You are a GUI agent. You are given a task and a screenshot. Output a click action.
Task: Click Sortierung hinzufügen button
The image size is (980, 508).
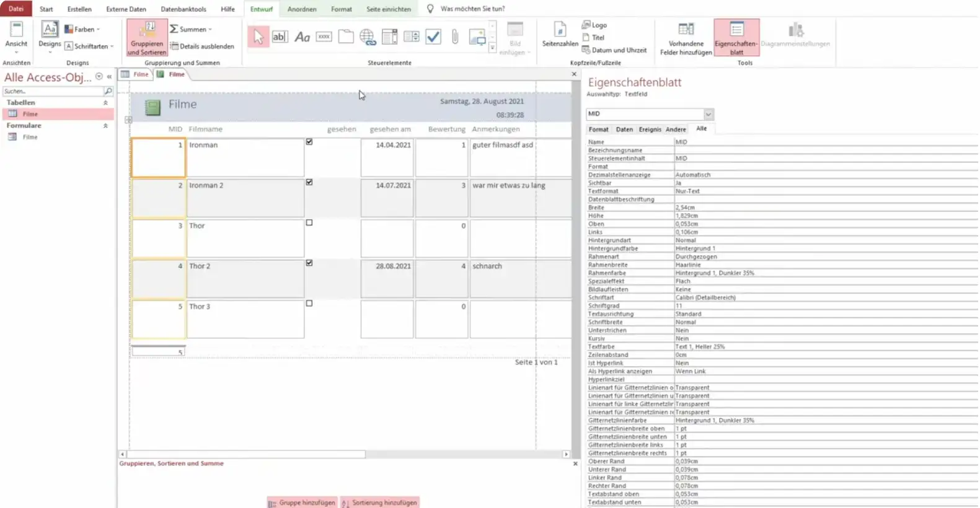[x=379, y=502]
